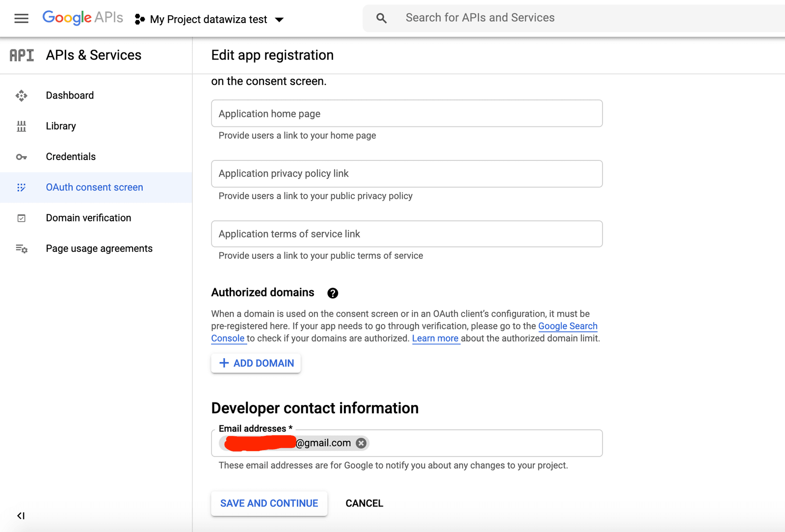The width and height of the screenshot is (785, 532).
Task: Click the OAuth consent screen icon
Action: [x=21, y=187]
